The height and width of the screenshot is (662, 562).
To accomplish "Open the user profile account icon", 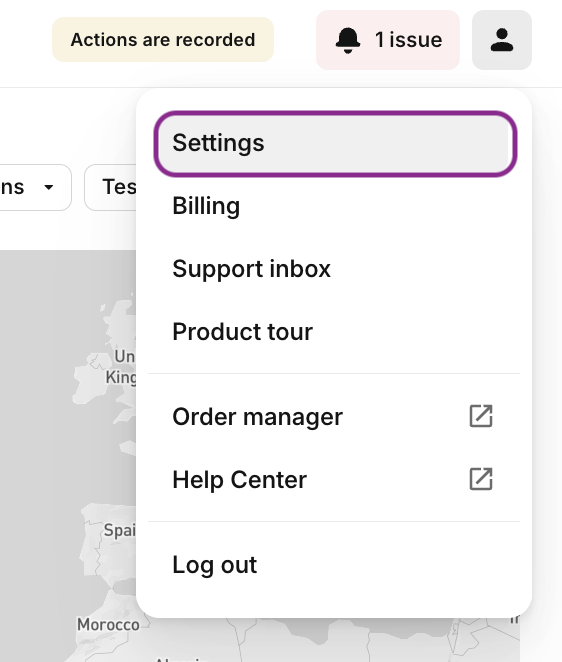I will click(502, 40).
